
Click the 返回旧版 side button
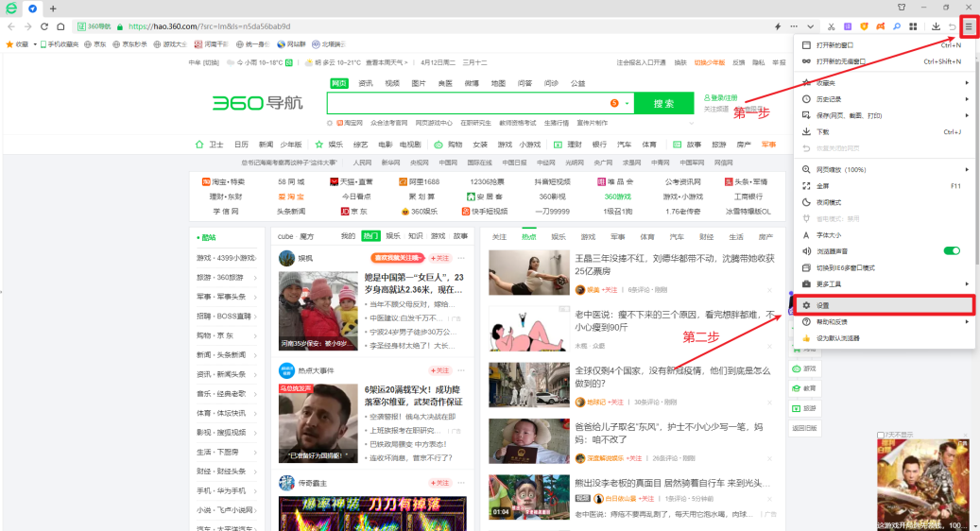coord(804,428)
